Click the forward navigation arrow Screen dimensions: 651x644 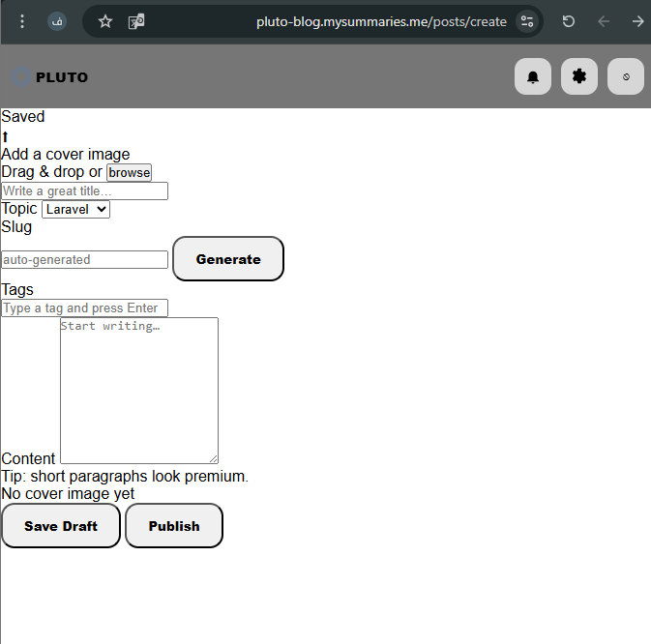(x=637, y=21)
